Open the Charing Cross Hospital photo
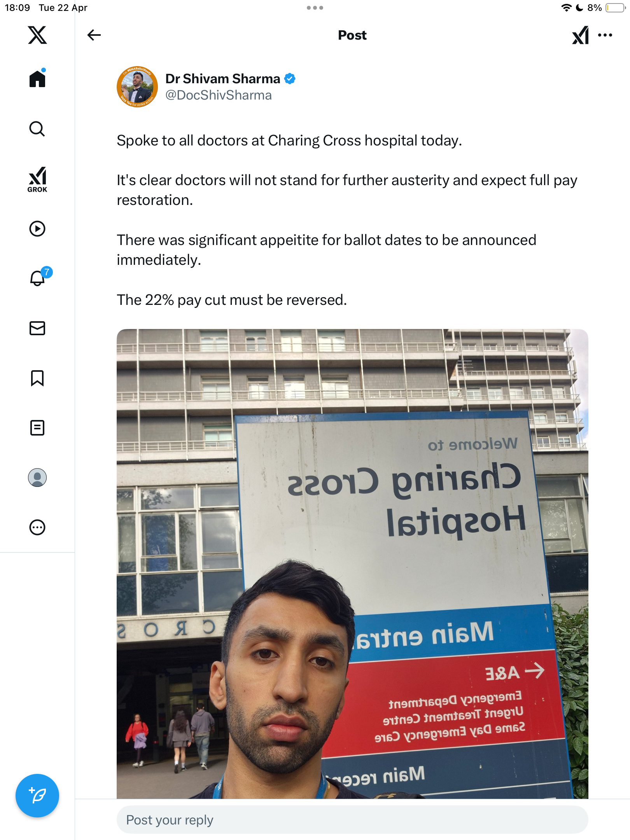 point(352,564)
